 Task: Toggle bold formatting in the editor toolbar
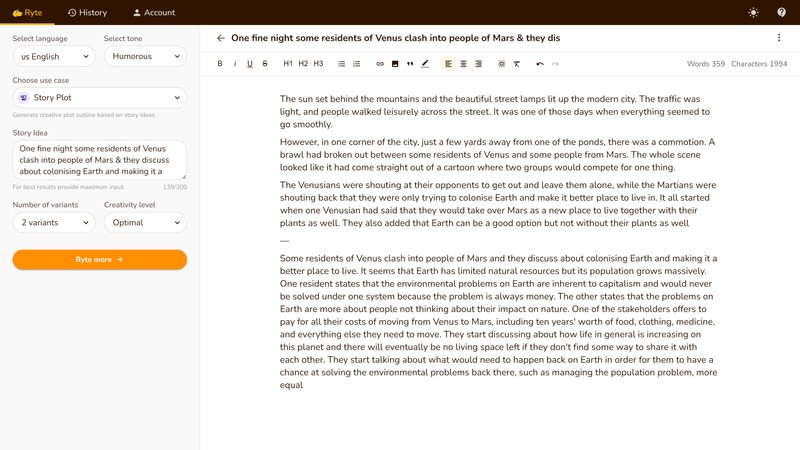220,64
